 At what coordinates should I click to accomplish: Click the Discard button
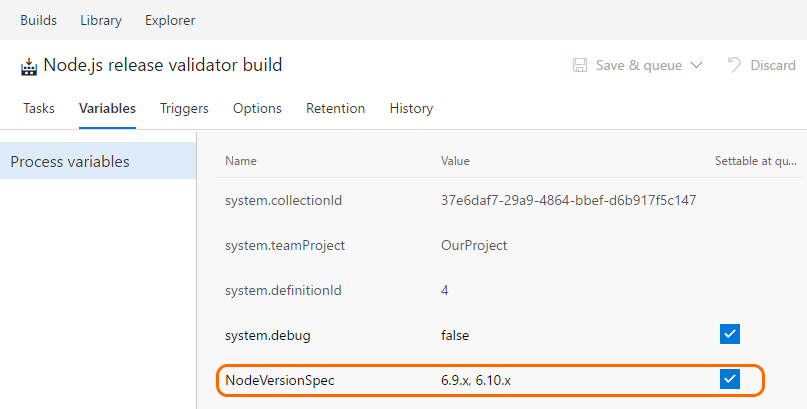[x=772, y=65]
